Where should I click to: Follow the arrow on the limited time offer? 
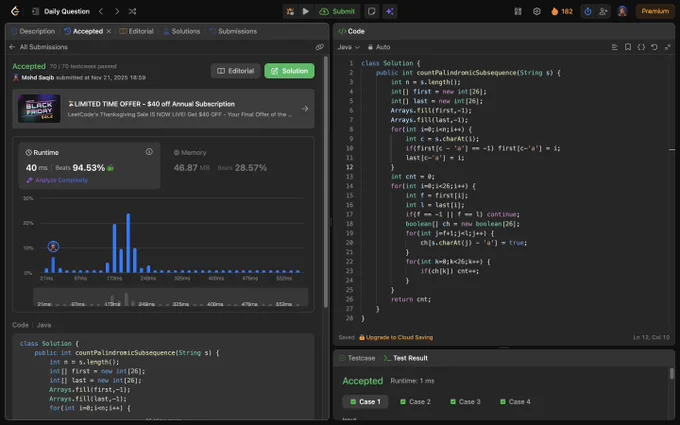coord(305,108)
